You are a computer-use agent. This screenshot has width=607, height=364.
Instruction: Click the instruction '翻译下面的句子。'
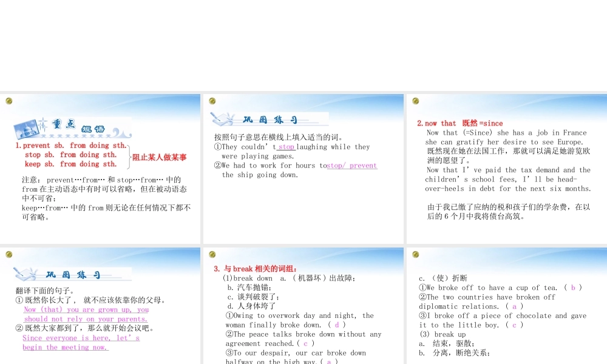(45, 291)
